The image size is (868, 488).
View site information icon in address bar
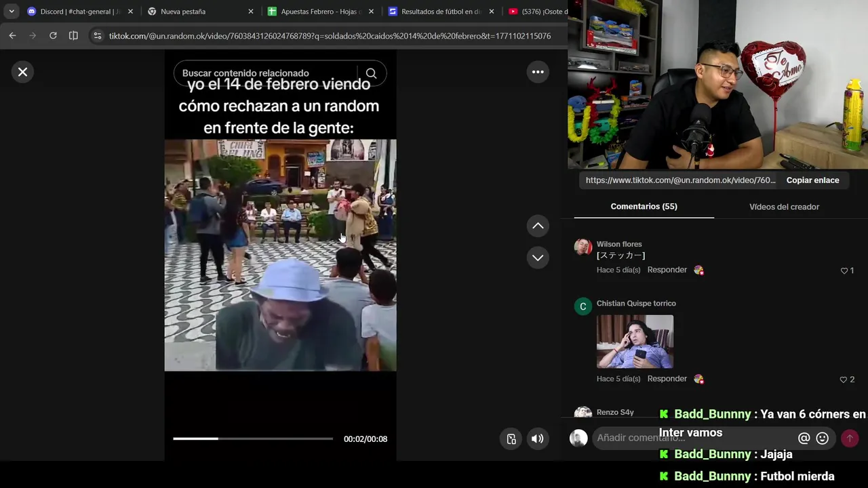pos(97,36)
